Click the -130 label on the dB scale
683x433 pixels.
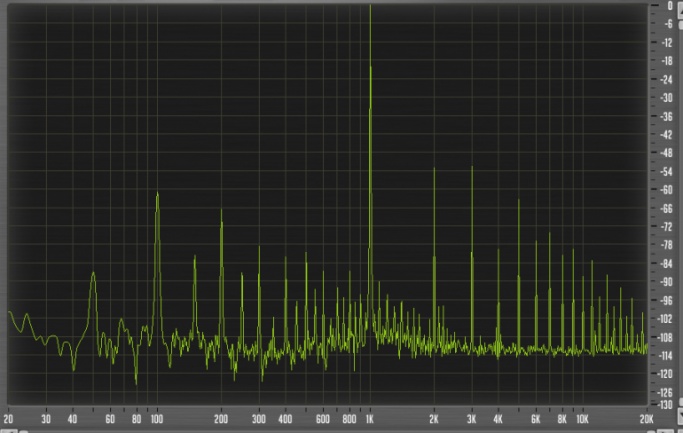click(665, 405)
